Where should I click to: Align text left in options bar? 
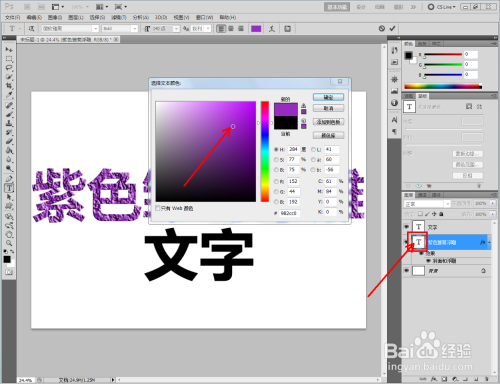coord(221,29)
